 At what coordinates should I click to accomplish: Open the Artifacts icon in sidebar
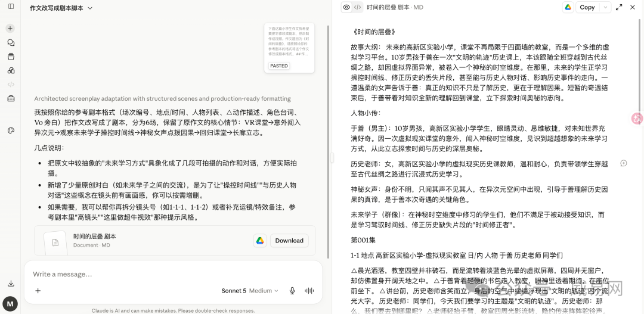(x=11, y=70)
